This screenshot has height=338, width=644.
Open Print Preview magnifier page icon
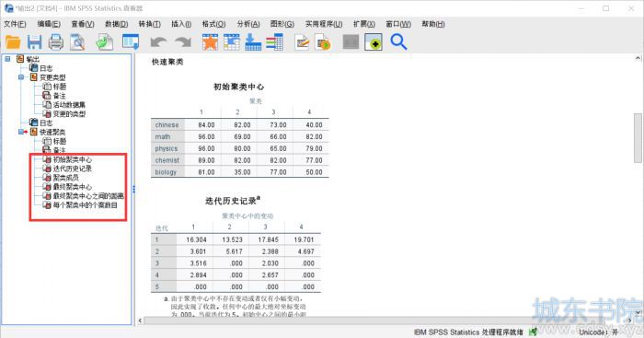coord(77,42)
